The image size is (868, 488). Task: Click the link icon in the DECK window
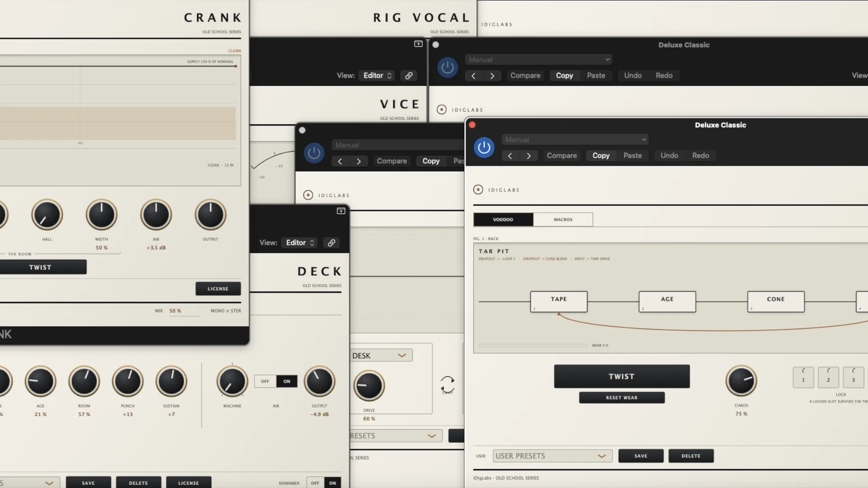point(331,243)
